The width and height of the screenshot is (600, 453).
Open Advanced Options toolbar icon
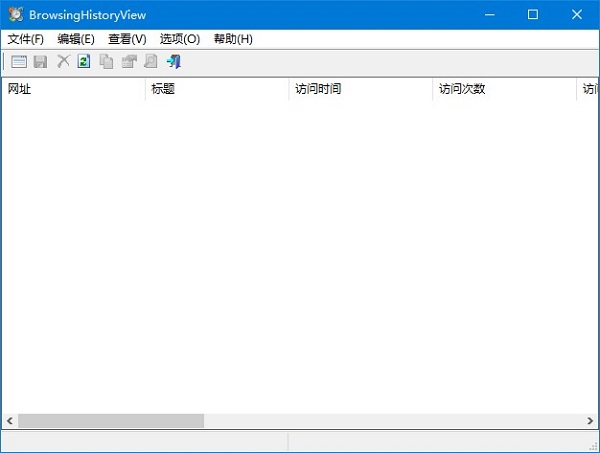coord(19,62)
